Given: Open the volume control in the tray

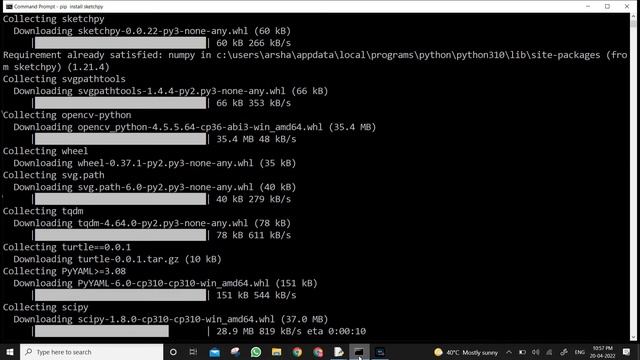Looking at the screenshot, I should tap(536, 352).
